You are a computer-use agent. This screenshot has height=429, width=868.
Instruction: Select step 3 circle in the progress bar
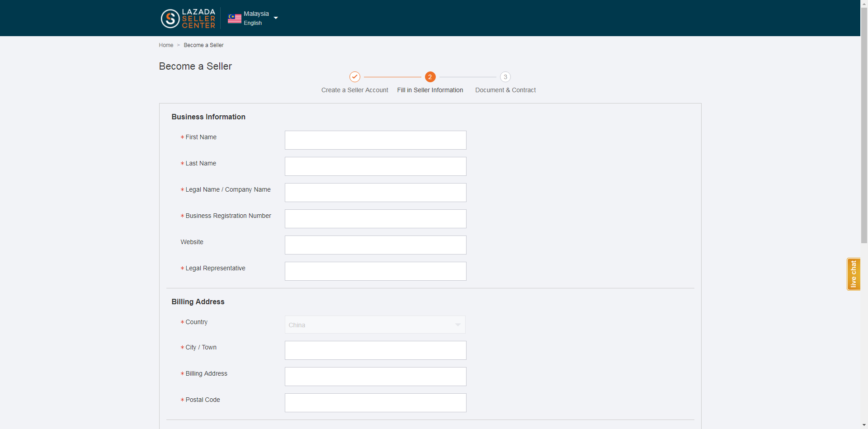coord(505,77)
